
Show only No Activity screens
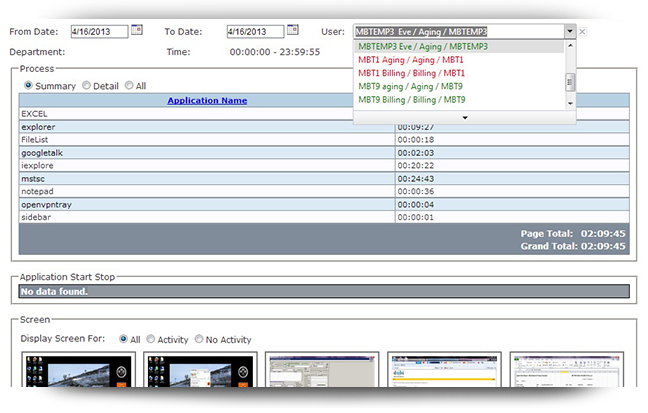pyautogui.click(x=199, y=339)
